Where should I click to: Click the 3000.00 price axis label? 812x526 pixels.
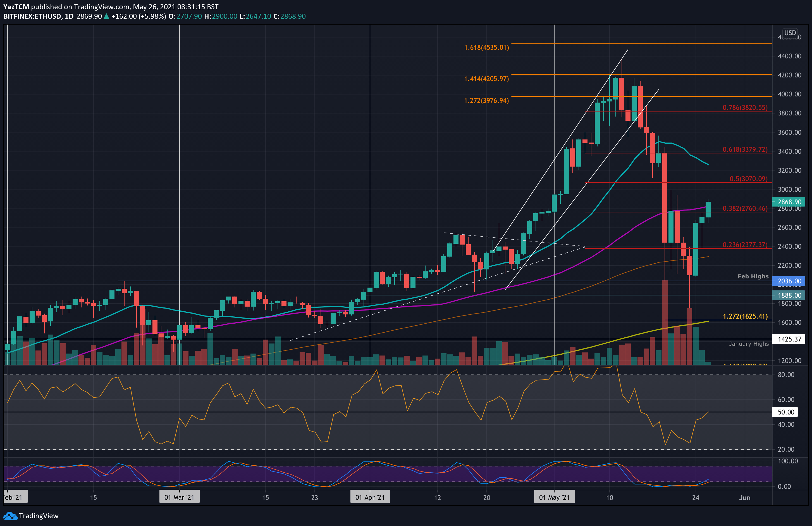click(789, 189)
